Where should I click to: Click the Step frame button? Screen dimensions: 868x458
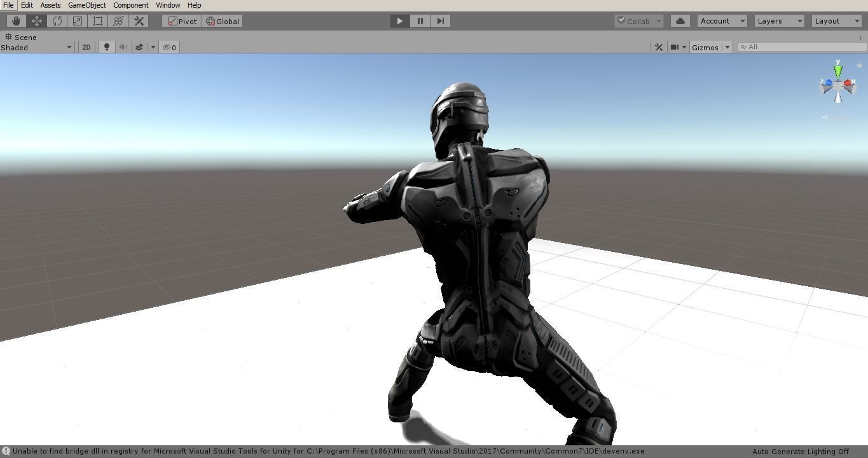click(440, 21)
